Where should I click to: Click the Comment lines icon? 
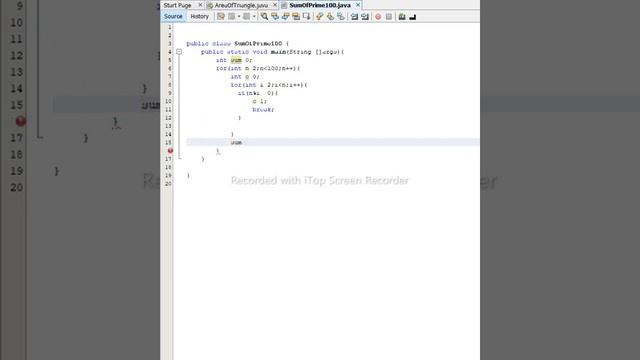click(402, 16)
